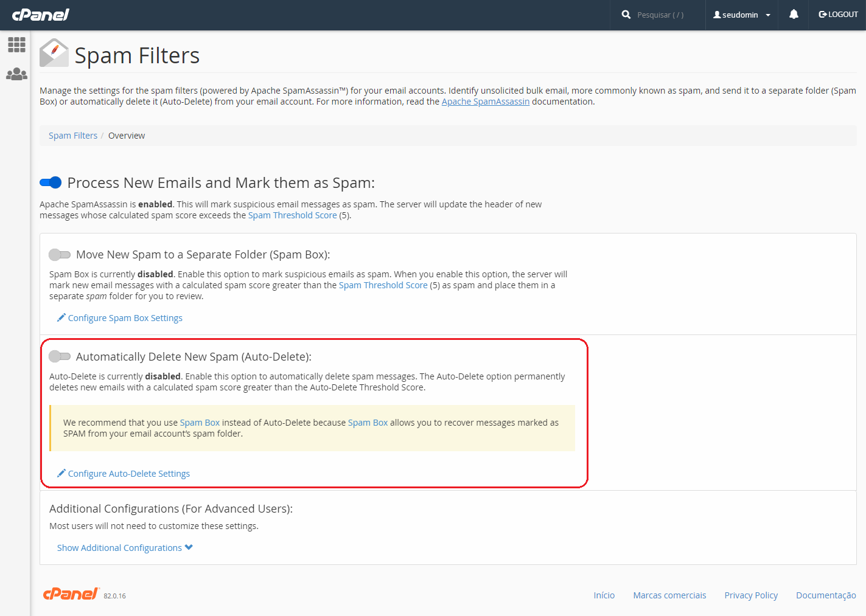Click Spam Threshold Score link in Spam Box section
This screenshot has width=866, height=616.
coord(383,285)
